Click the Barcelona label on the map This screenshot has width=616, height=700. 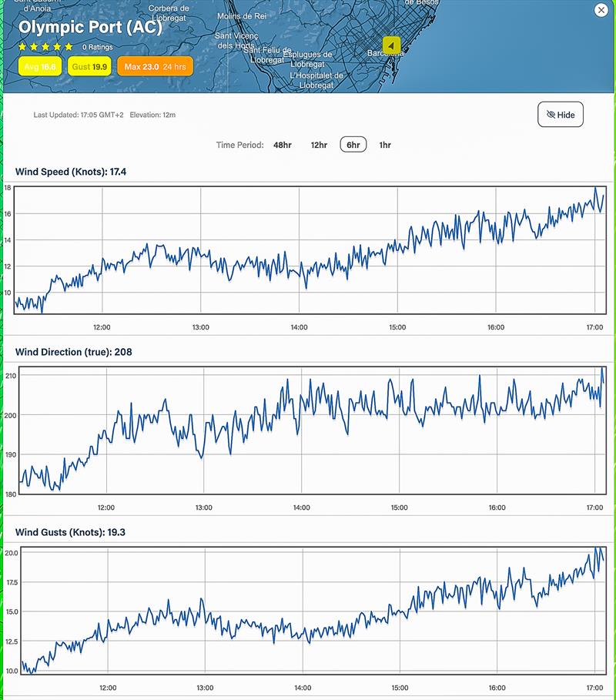click(x=385, y=53)
